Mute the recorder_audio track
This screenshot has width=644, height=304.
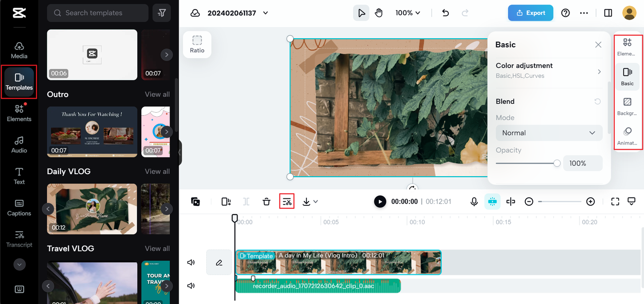tap(191, 286)
